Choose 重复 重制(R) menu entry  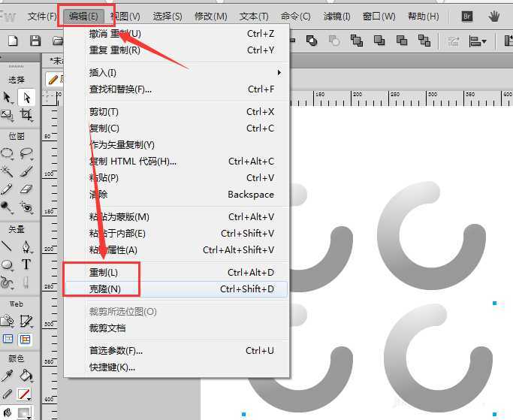coord(177,50)
